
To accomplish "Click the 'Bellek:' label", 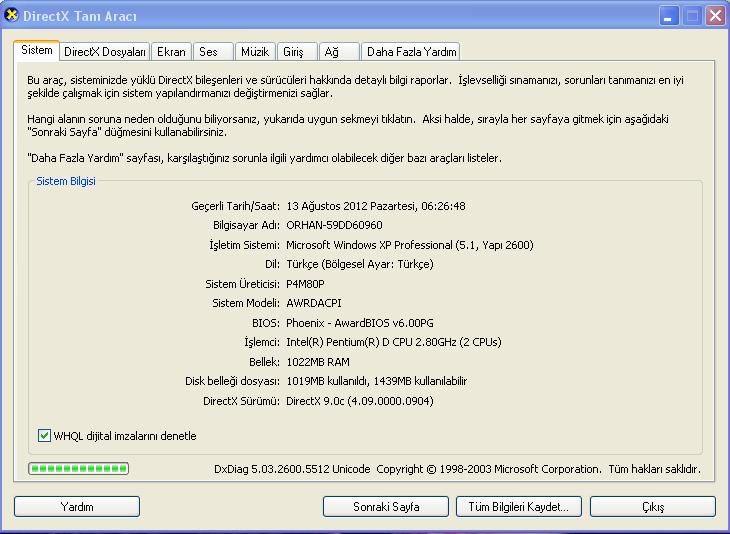I will click(264, 362).
